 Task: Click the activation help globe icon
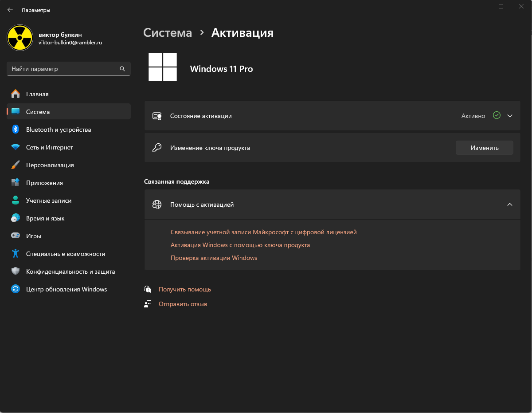(x=157, y=205)
